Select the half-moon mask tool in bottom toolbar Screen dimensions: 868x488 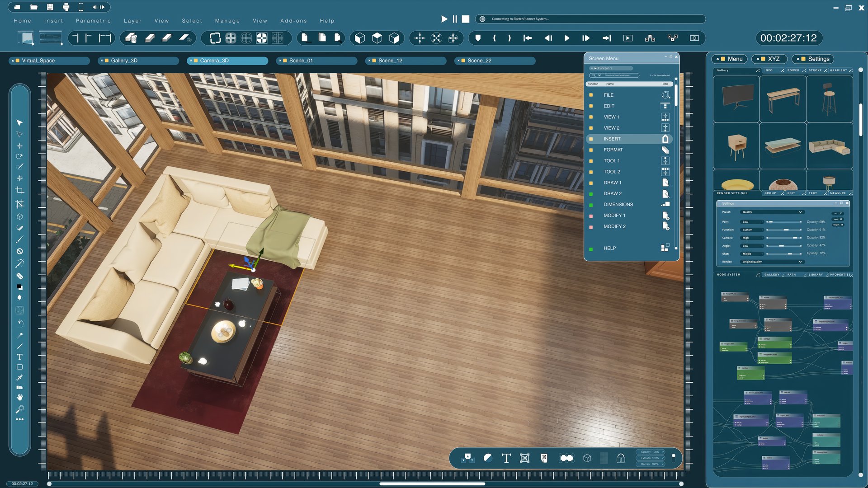pyautogui.click(x=487, y=458)
